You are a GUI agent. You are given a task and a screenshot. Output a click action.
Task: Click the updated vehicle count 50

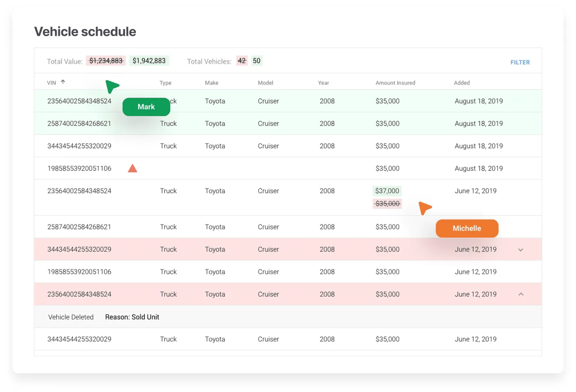tap(256, 61)
